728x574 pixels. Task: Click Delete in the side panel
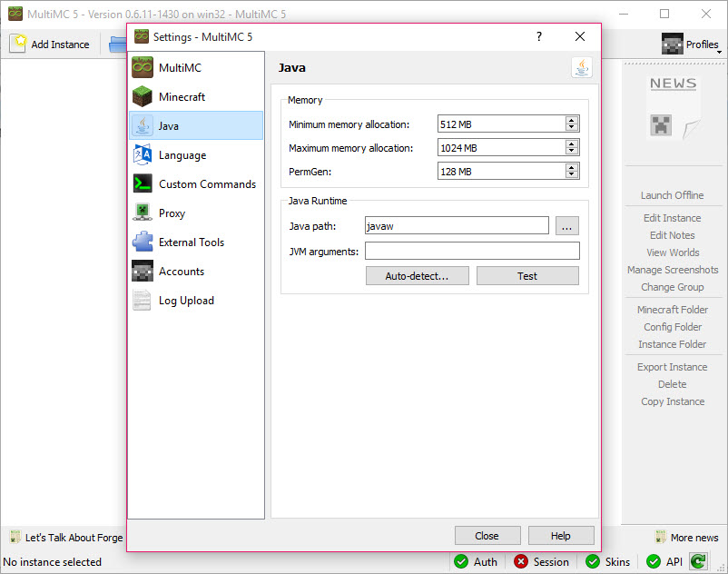click(672, 384)
